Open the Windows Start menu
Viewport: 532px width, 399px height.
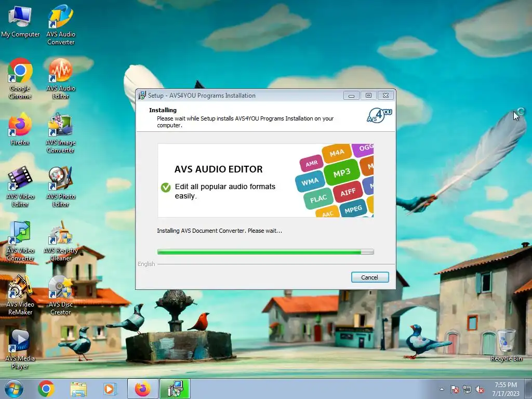point(14,389)
